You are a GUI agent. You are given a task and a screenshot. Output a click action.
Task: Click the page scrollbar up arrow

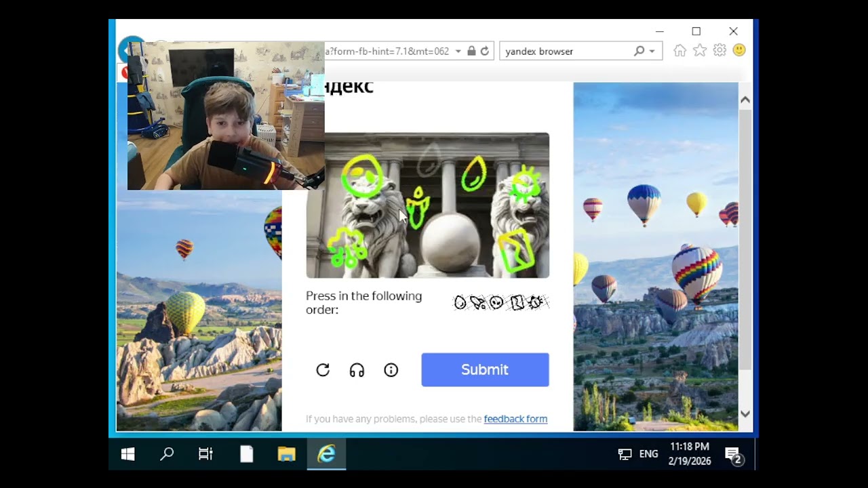tap(745, 100)
